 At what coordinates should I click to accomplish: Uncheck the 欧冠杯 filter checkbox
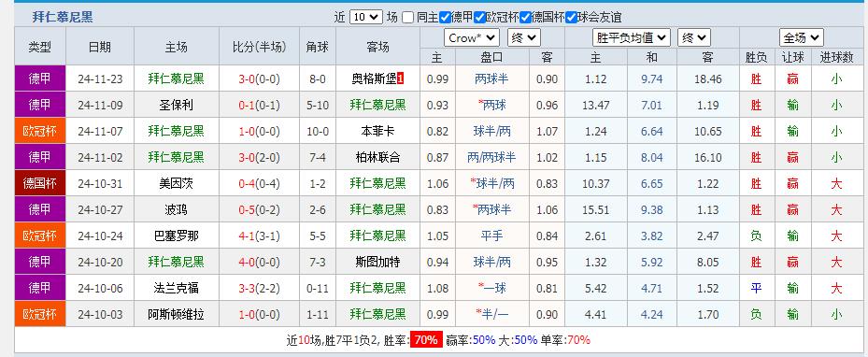[x=480, y=18]
